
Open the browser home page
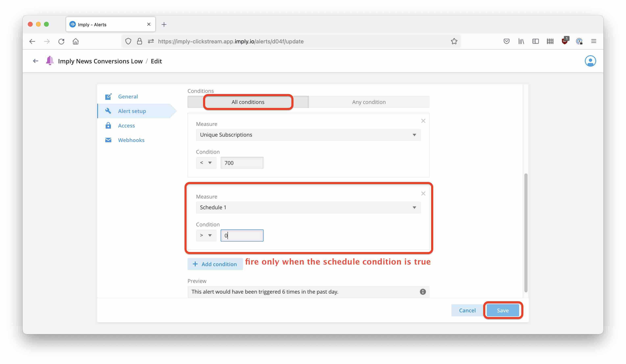click(75, 41)
